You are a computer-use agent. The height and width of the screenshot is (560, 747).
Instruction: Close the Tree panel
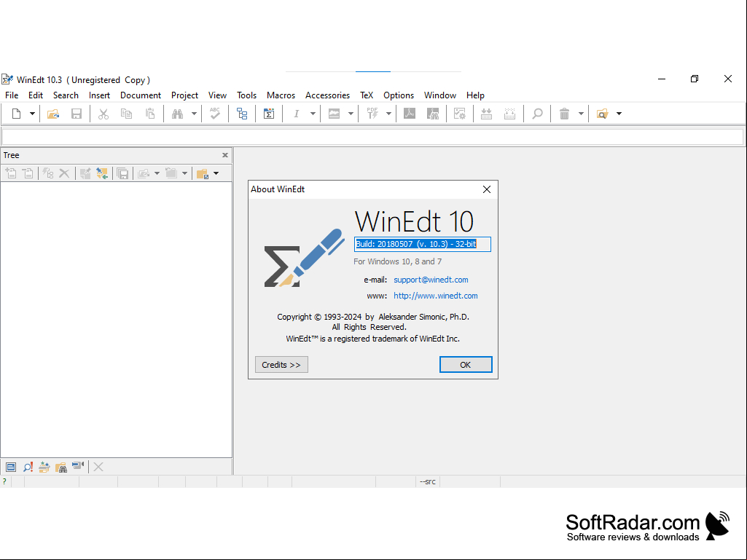225,155
